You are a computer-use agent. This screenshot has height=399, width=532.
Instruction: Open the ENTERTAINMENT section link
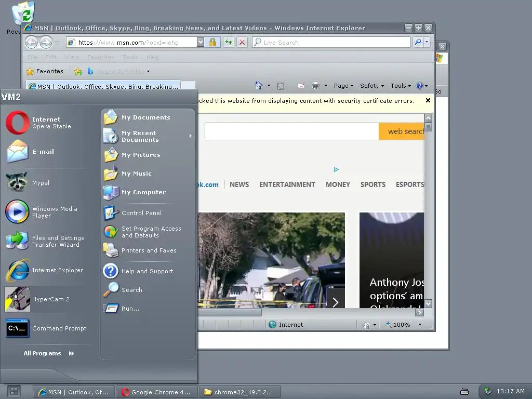point(287,184)
